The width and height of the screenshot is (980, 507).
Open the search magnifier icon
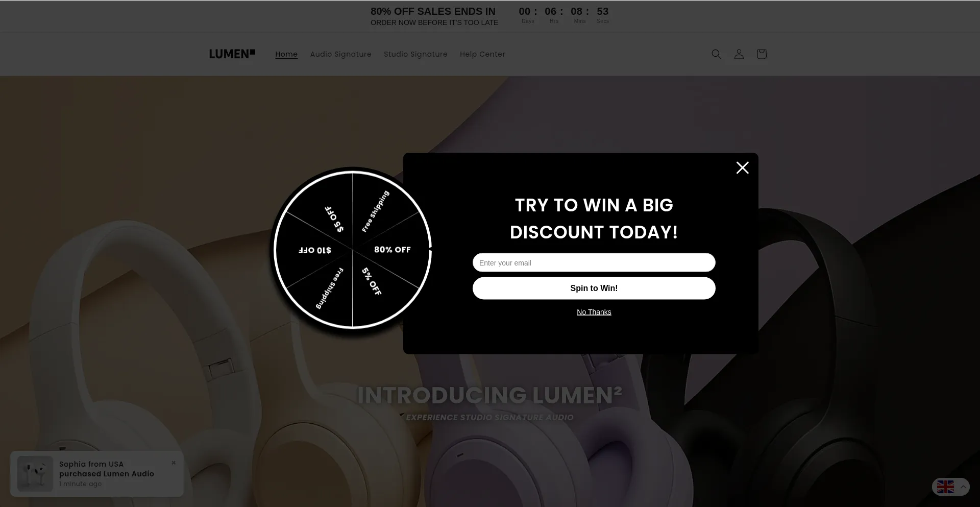point(716,54)
